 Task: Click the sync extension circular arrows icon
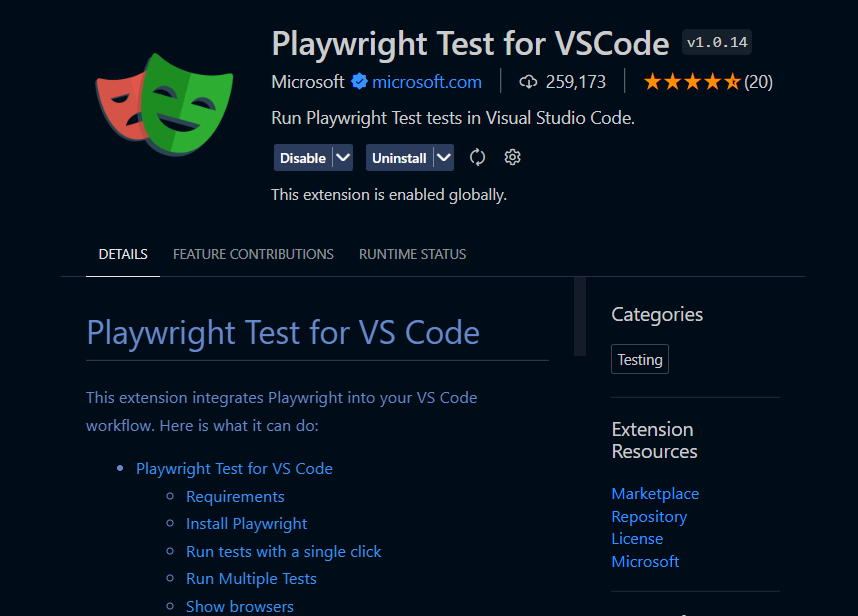coord(477,158)
